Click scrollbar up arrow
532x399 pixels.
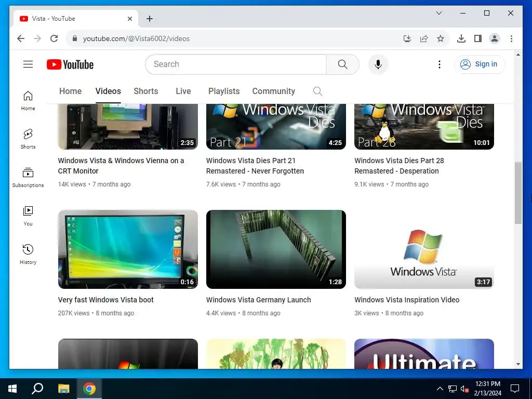tap(518, 55)
